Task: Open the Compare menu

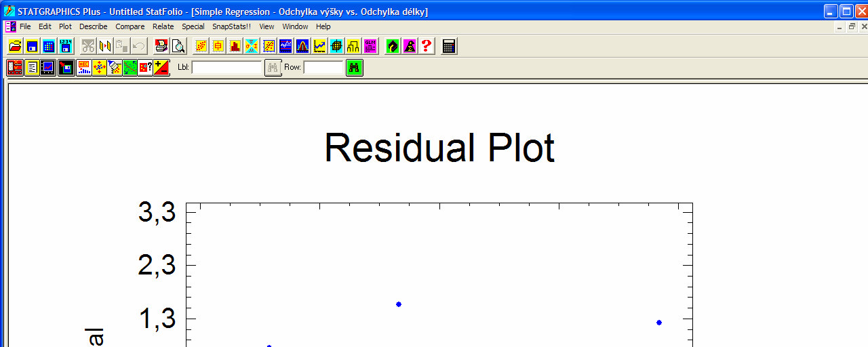Action: [130, 26]
